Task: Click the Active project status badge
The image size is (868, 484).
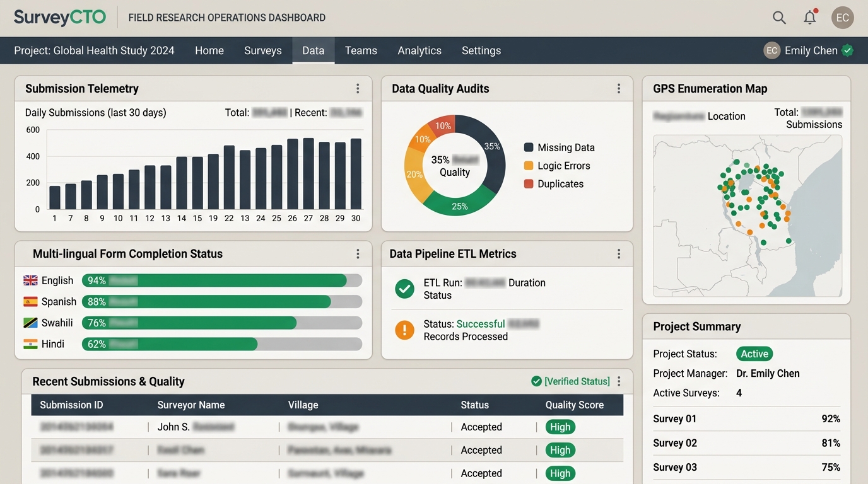Action: pyautogui.click(x=754, y=354)
